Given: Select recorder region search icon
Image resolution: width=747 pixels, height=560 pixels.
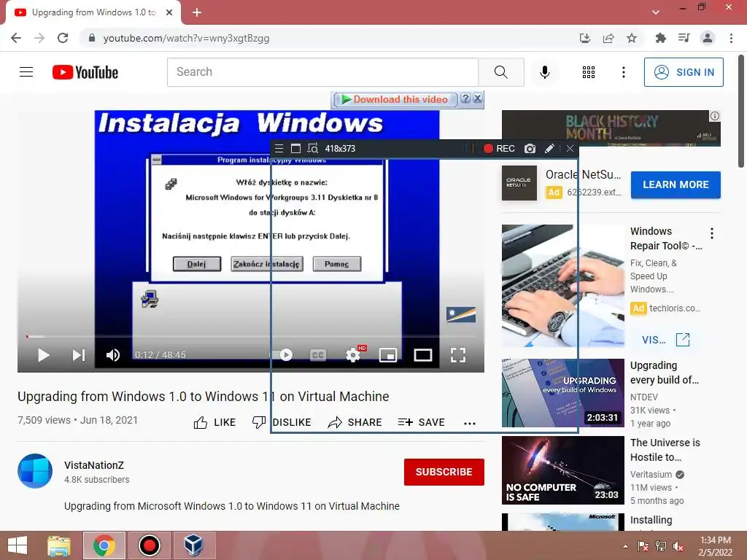Looking at the screenshot, I should point(312,149).
